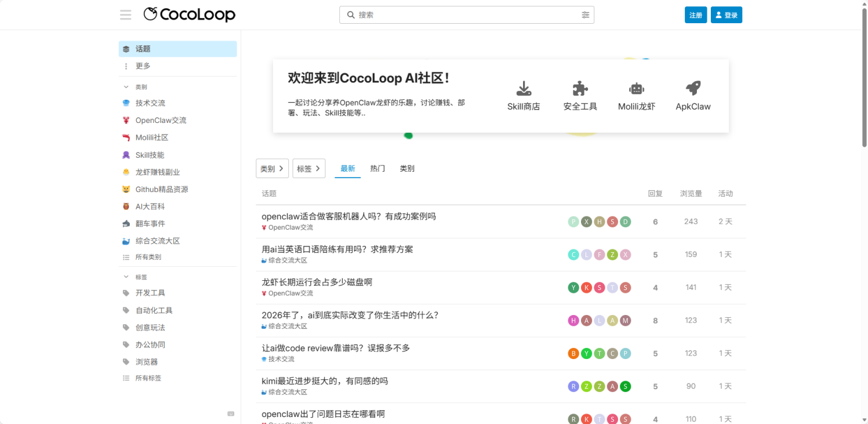The width and height of the screenshot is (868, 424).
Task: Click the Skill商店 download icon
Action: click(524, 89)
